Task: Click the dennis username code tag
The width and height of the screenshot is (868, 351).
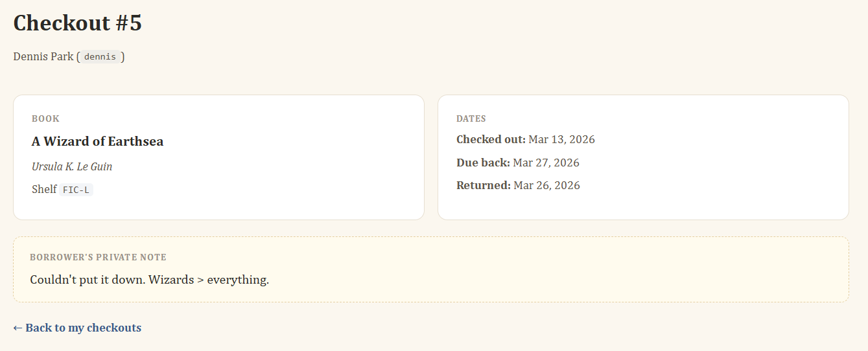Action: (100, 57)
